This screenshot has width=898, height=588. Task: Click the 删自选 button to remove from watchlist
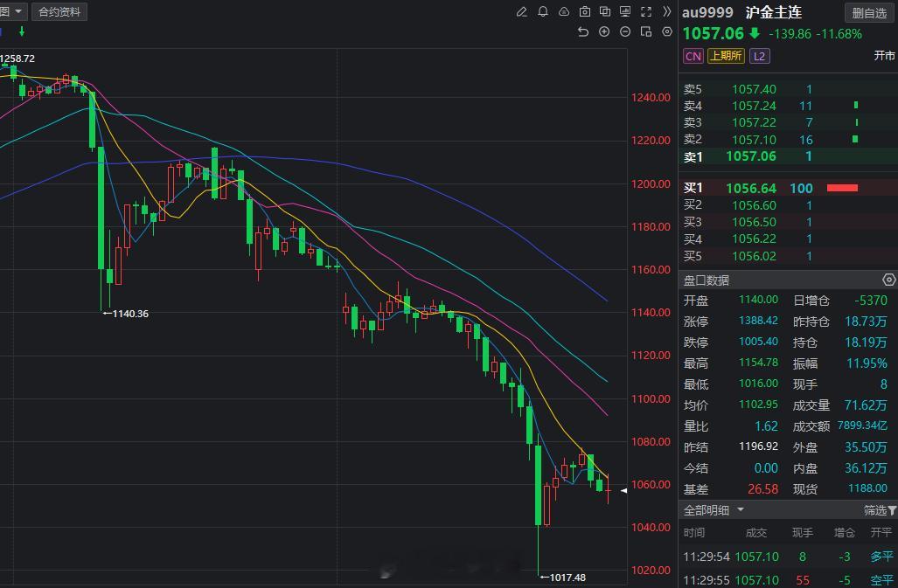pos(869,11)
